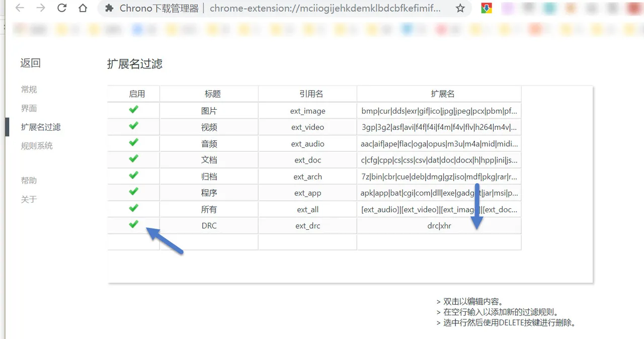Click the 扩展名 column header
The image size is (644, 339).
tap(439, 94)
